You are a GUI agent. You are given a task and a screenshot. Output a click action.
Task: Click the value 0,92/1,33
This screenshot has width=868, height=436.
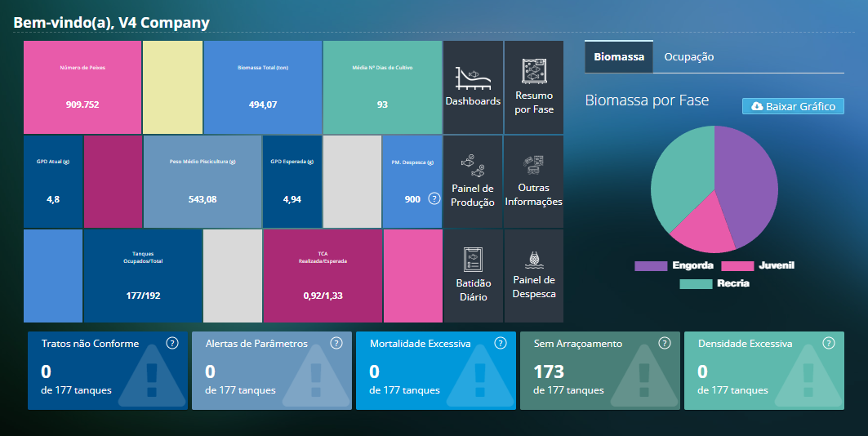coord(323,296)
